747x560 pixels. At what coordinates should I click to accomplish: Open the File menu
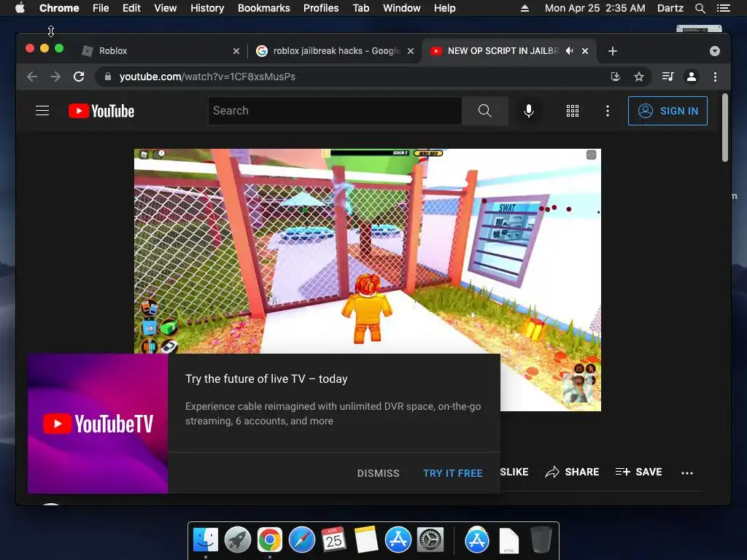tap(101, 8)
